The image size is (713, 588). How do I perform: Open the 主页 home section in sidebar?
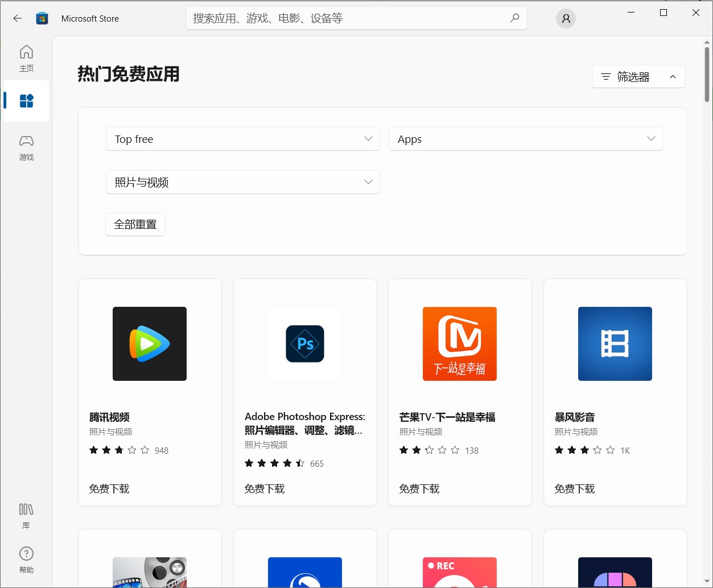[26, 58]
